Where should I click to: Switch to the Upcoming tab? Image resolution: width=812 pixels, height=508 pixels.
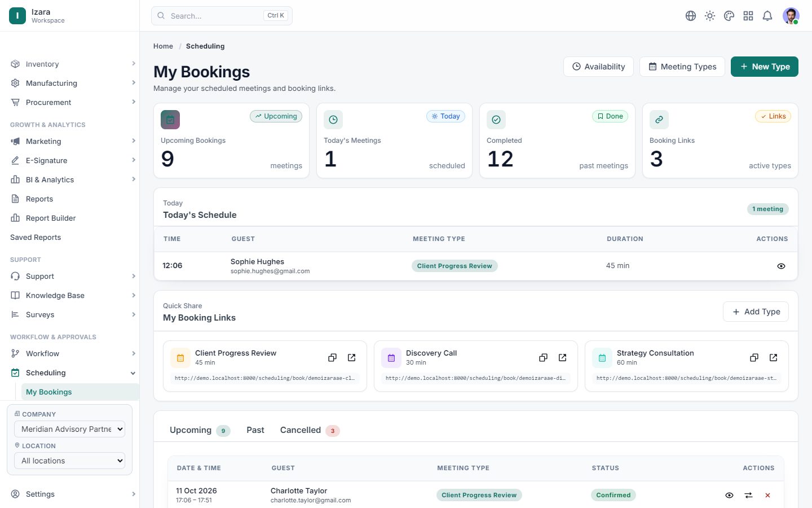click(x=200, y=430)
